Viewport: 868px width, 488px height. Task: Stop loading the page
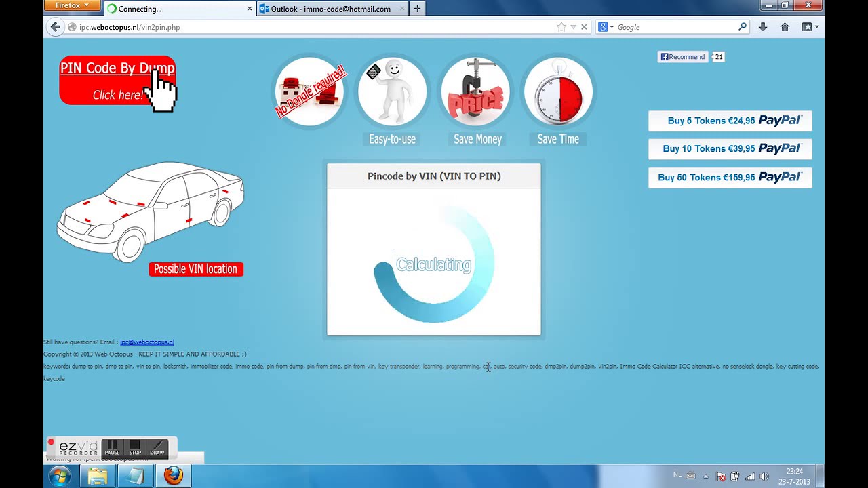point(584,27)
